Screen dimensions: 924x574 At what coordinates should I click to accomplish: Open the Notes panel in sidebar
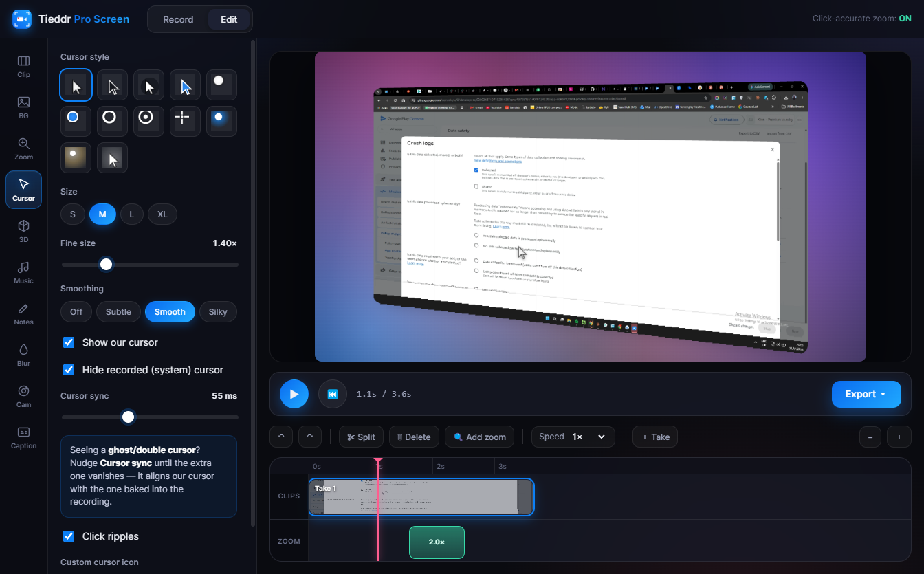(23, 313)
